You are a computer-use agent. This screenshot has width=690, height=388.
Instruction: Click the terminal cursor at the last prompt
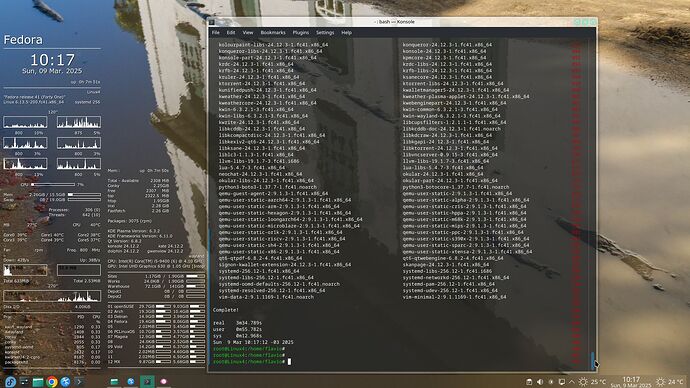coord(289,362)
